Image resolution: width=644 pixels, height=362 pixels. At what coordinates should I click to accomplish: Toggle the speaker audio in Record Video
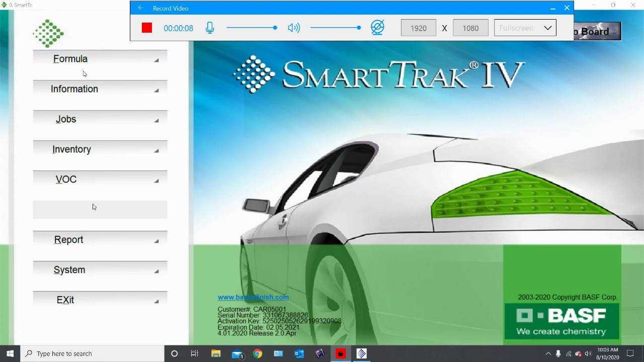pyautogui.click(x=294, y=28)
